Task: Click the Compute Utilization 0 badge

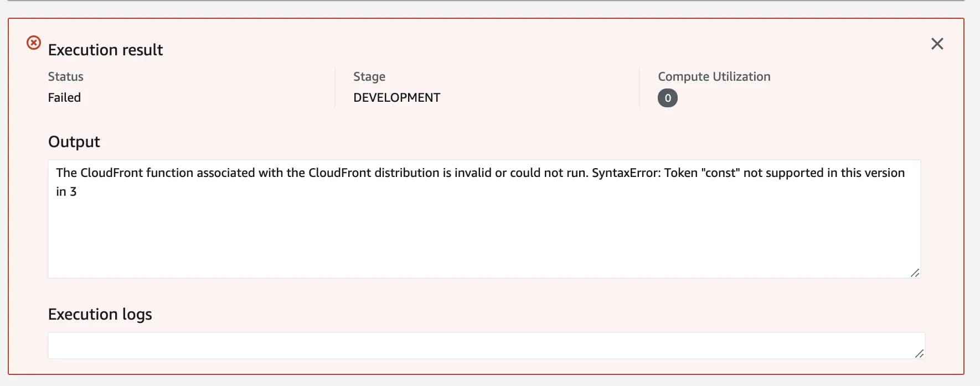Action: [x=667, y=98]
